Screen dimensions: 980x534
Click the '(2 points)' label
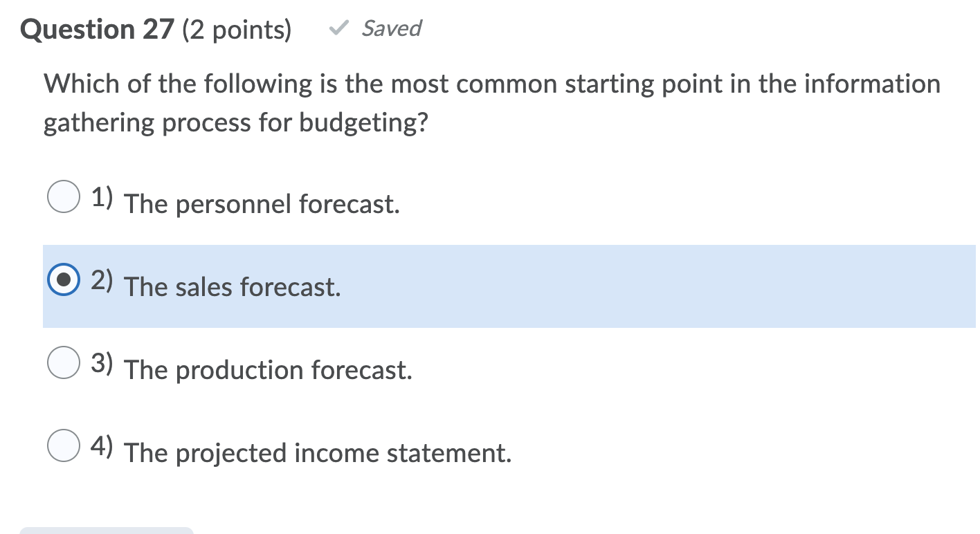coord(238,30)
